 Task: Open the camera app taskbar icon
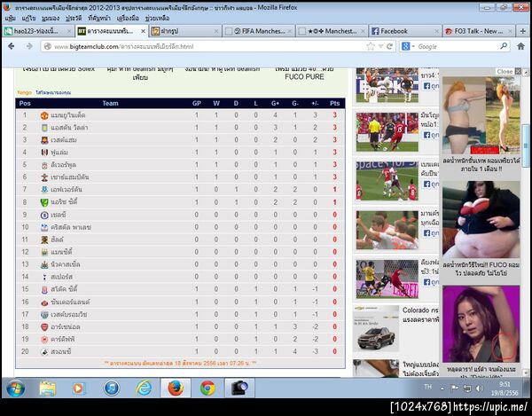click(x=239, y=388)
